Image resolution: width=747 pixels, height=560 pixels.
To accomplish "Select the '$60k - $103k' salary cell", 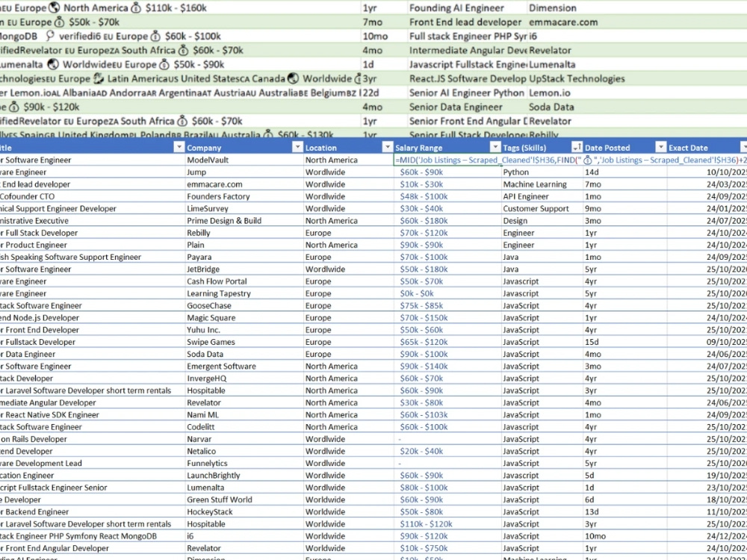I will tap(447, 414).
